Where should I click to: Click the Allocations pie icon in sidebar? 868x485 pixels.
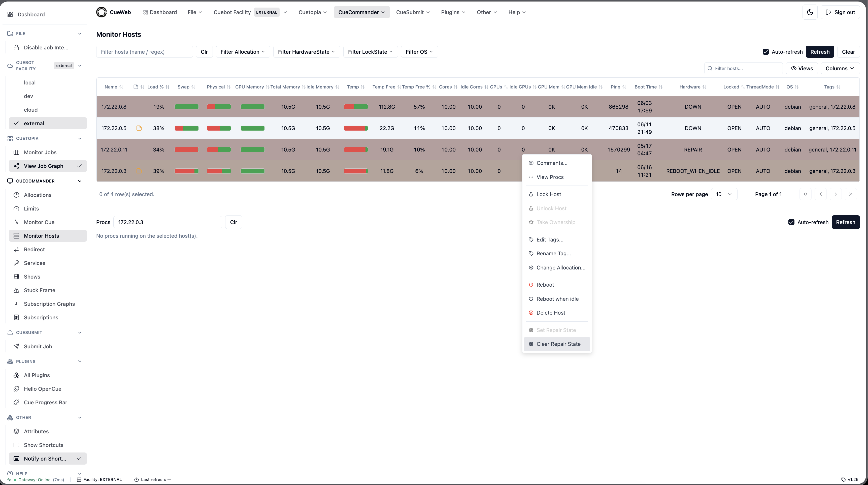(x=16, y=195)
